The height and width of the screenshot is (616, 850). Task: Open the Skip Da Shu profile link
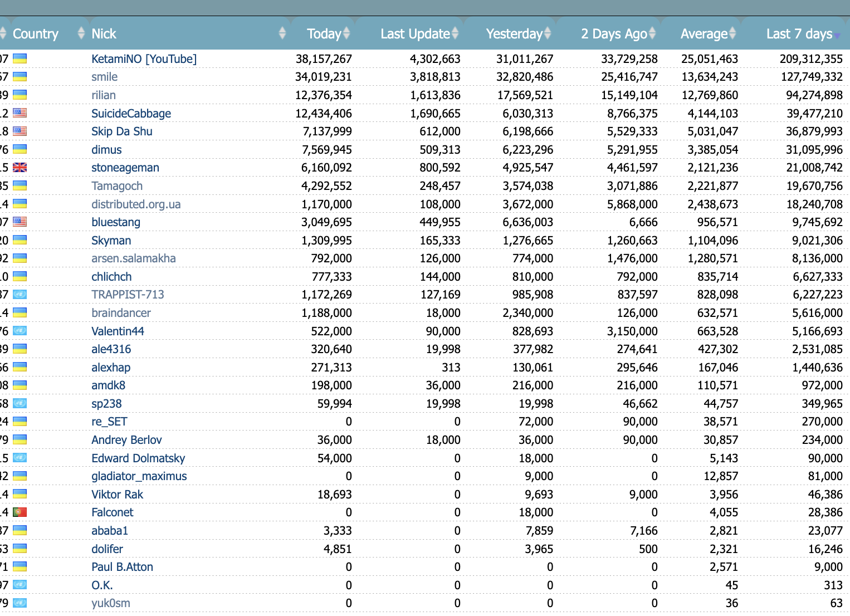point(122,131)
